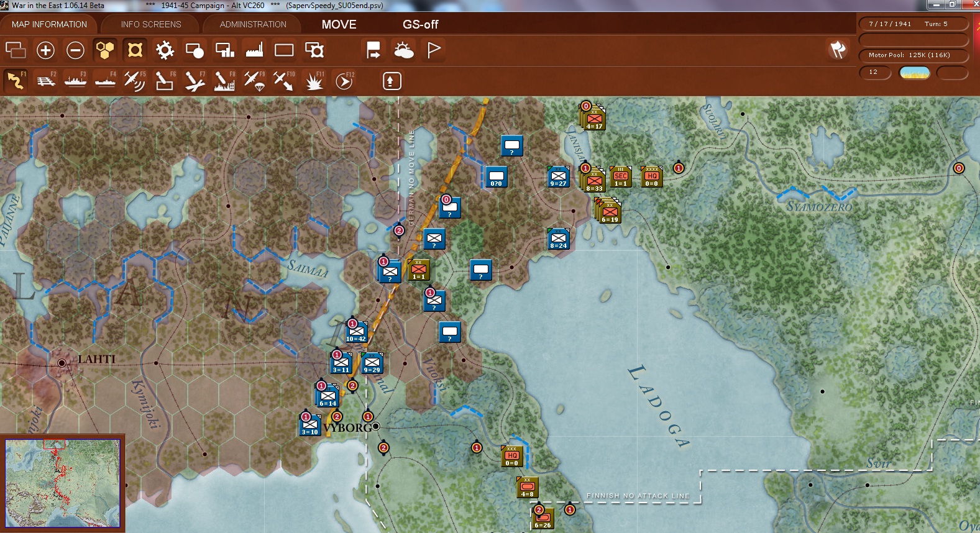Screen dimensions: 980x533
Task: Select the F3 naval transport ship icon
Action: tap(76, 81)
